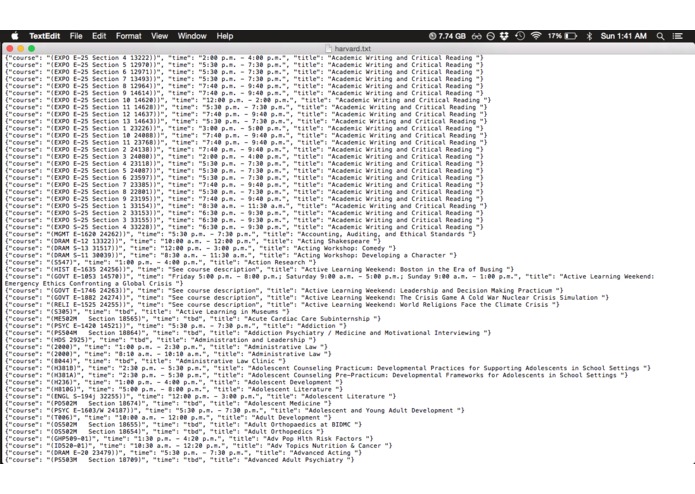Click the "Acting Workshop: Comedy" line

click(200, 248)
